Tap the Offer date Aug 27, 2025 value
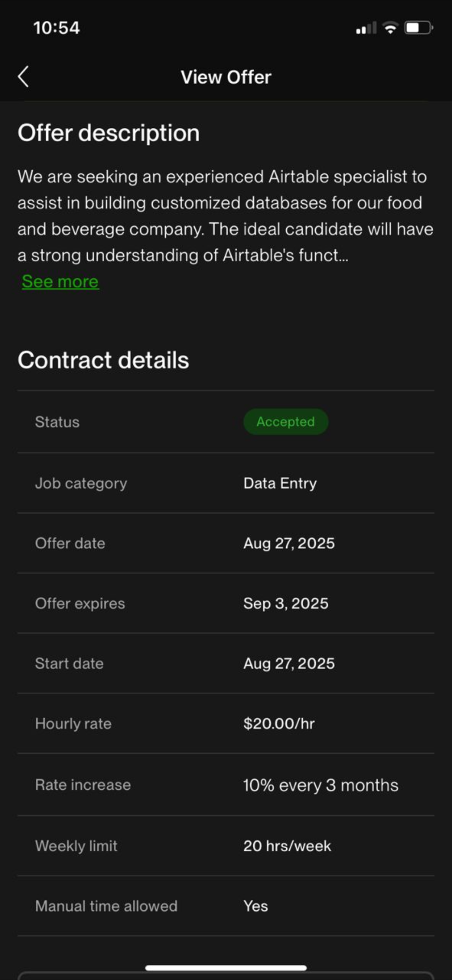The height and width of the screenshot is (980, 452). 289,544
